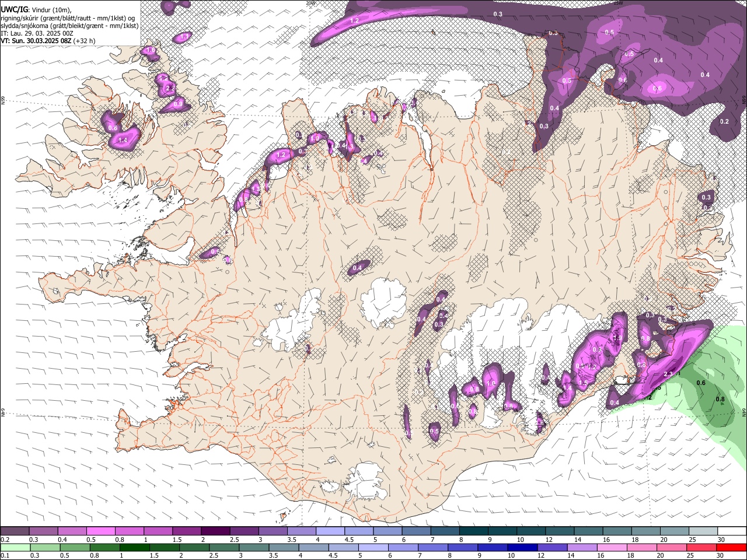
Task: Click the 0.2 value label at the northeast map edge
Action: click(x=724, y=121)
